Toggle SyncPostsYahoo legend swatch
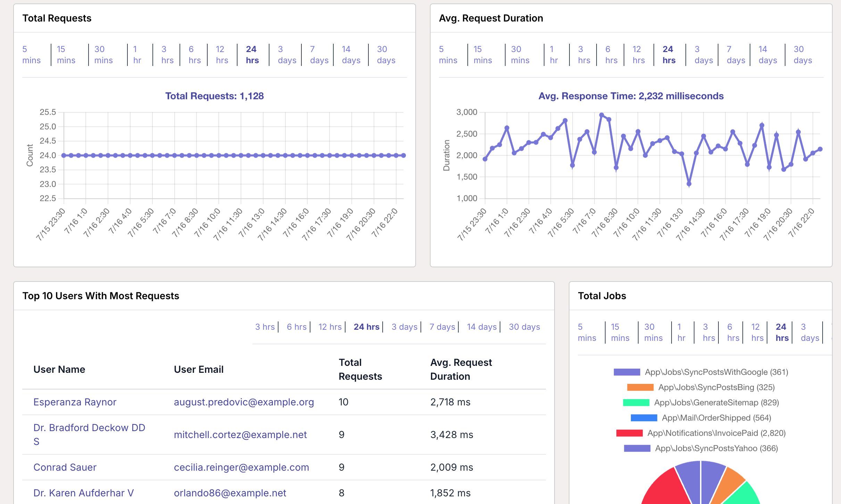 pyautogui.click(x=637, y=448)
